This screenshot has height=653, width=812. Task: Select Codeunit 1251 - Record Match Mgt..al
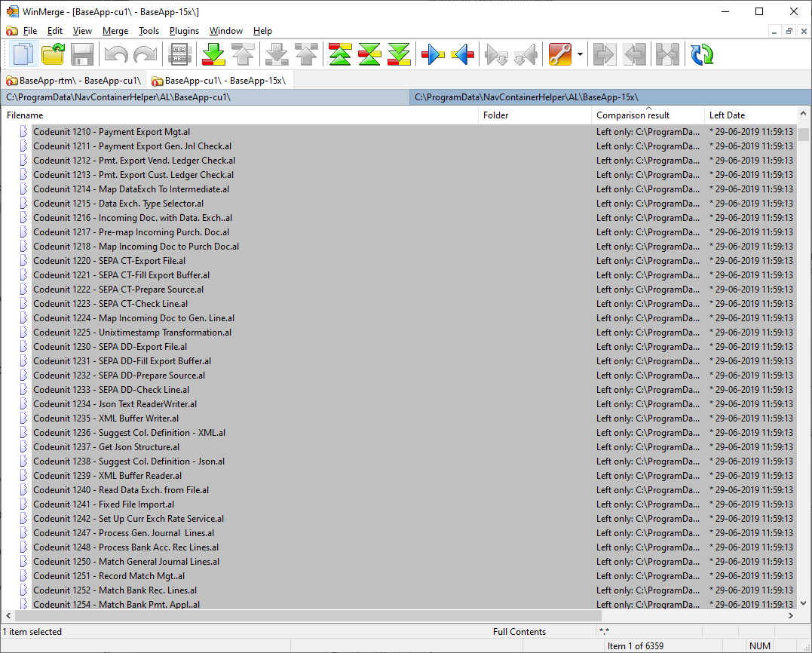point(109,576)
